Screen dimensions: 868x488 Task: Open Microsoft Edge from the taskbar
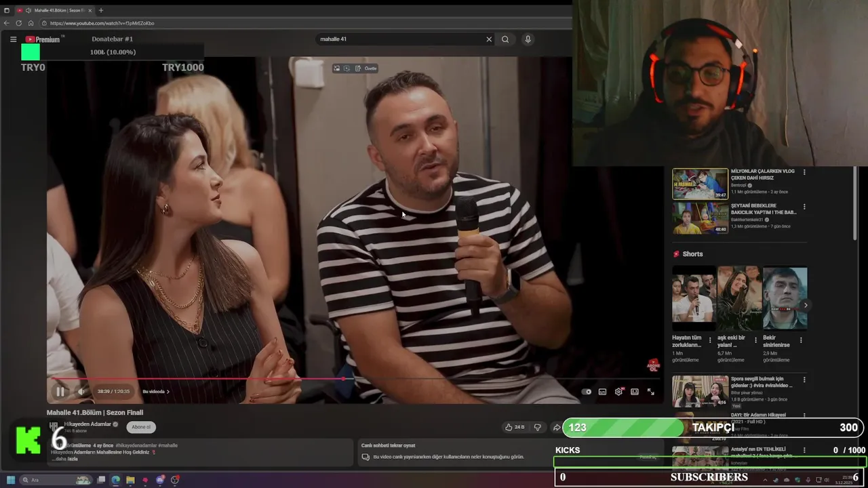[x=115, y=480]
